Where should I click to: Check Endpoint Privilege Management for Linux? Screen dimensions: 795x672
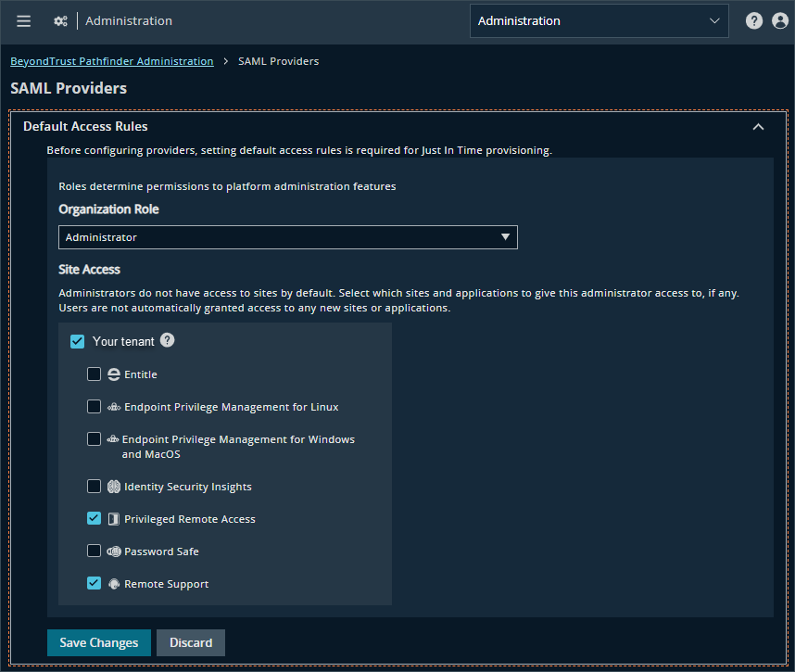94,406
